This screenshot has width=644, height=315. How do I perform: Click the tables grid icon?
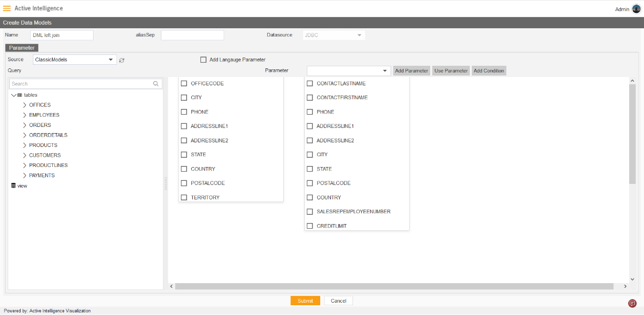20,95
